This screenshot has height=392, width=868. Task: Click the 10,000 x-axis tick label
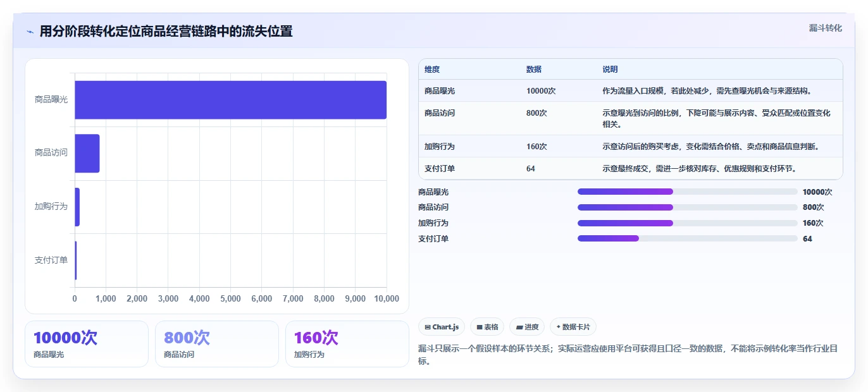[x=386, y=299]
